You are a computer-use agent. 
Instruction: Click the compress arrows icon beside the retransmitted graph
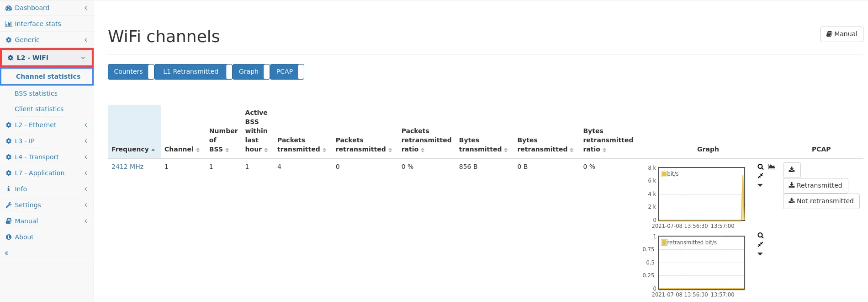click(x=760, y=245)
